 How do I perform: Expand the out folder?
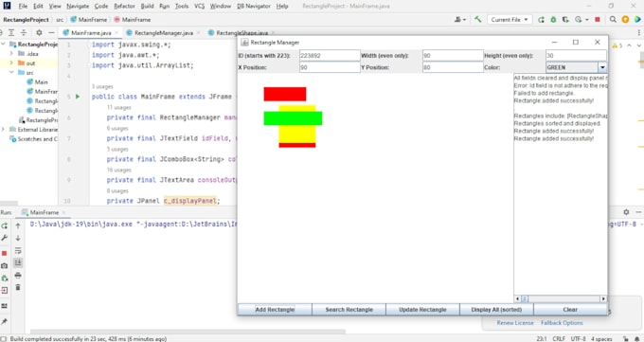11,63
